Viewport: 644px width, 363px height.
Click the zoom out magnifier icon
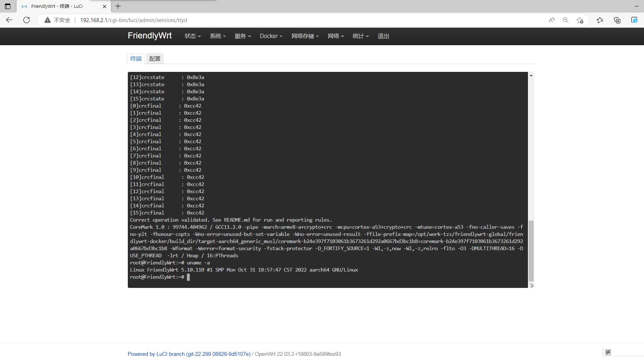(565, 20)
